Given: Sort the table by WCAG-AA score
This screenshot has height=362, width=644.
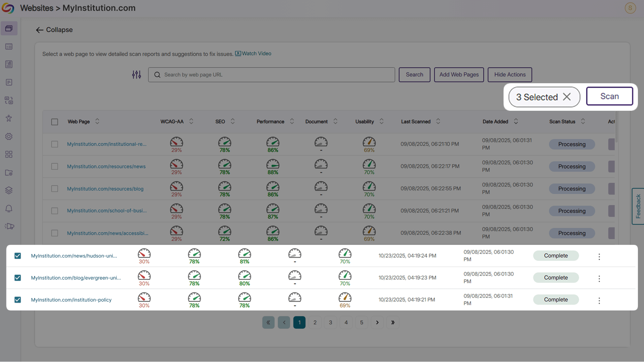Looking at the screenshot, I should point(191,122).
